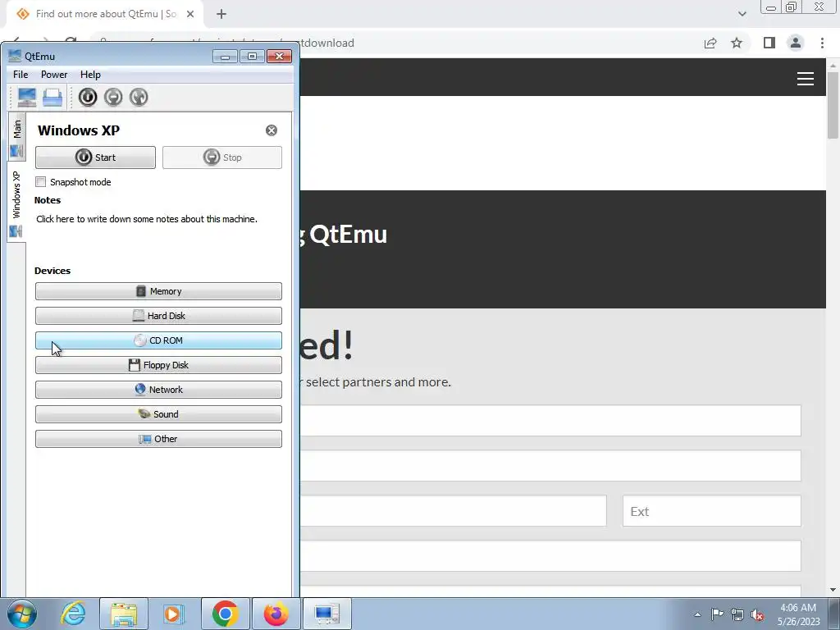Switch to Chrome in the taskbar
840x630 pixels.
pyautogui.click(x=225, y=614)
